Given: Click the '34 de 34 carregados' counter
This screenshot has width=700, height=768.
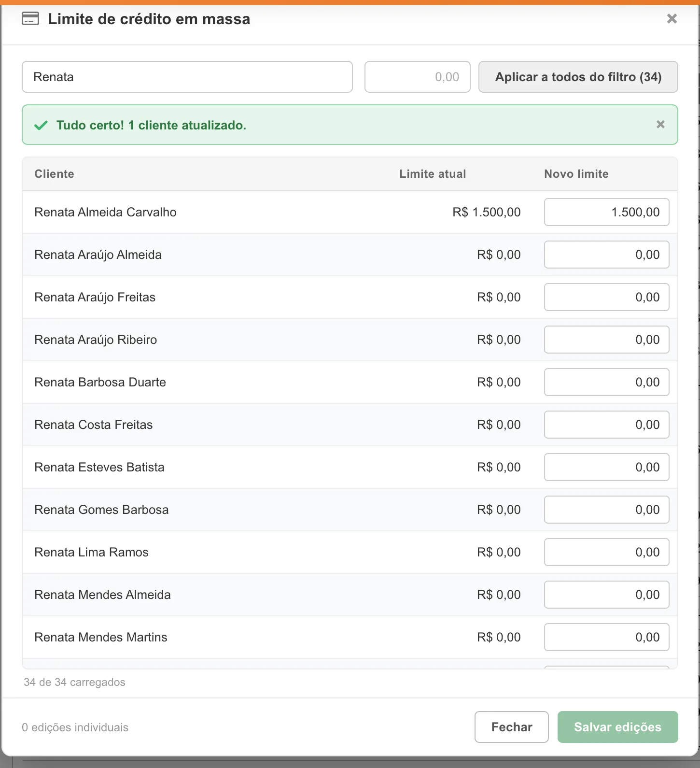Looking at the screenshot, I should click(74, 682).
